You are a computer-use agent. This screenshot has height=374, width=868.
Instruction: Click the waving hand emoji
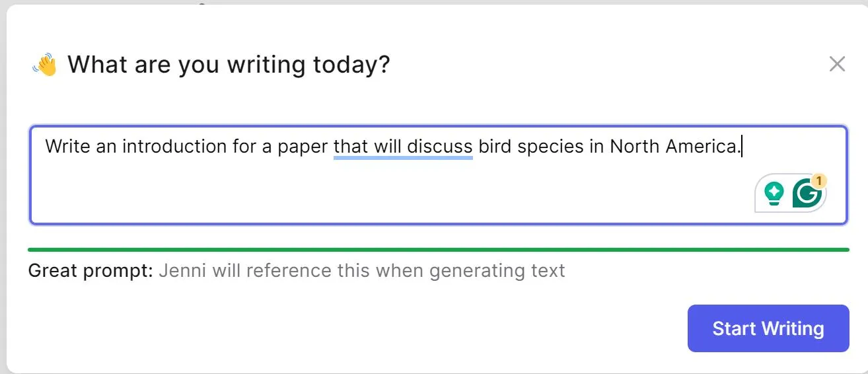45,65
